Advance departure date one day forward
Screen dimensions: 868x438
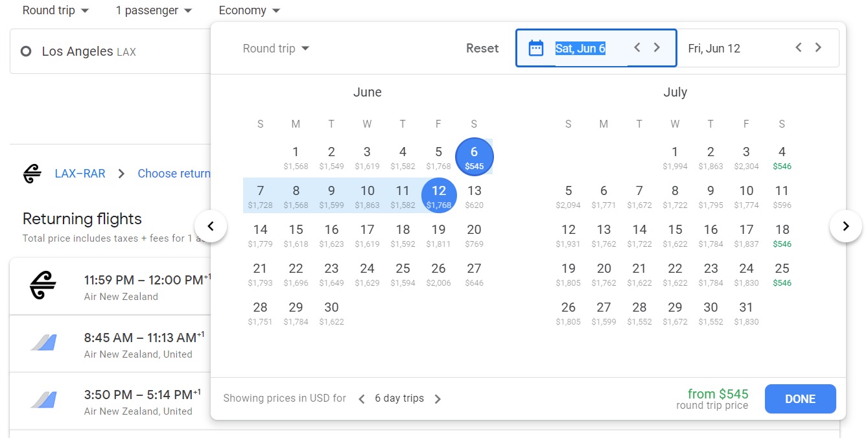click(x=657, y=47)
